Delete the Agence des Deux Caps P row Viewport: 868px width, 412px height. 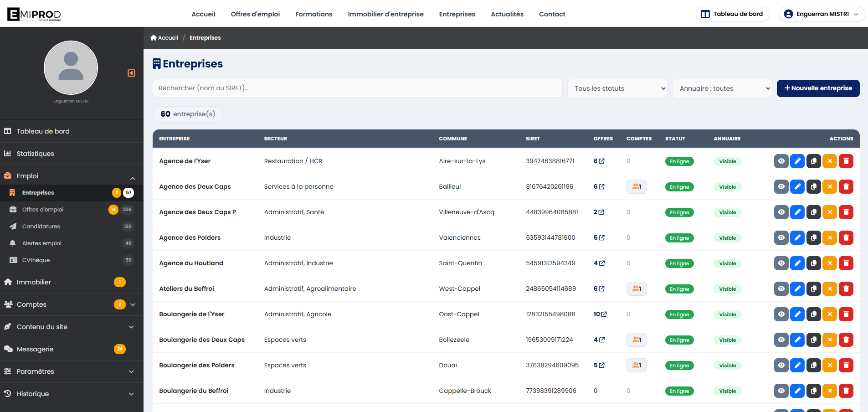click(846, 212)
